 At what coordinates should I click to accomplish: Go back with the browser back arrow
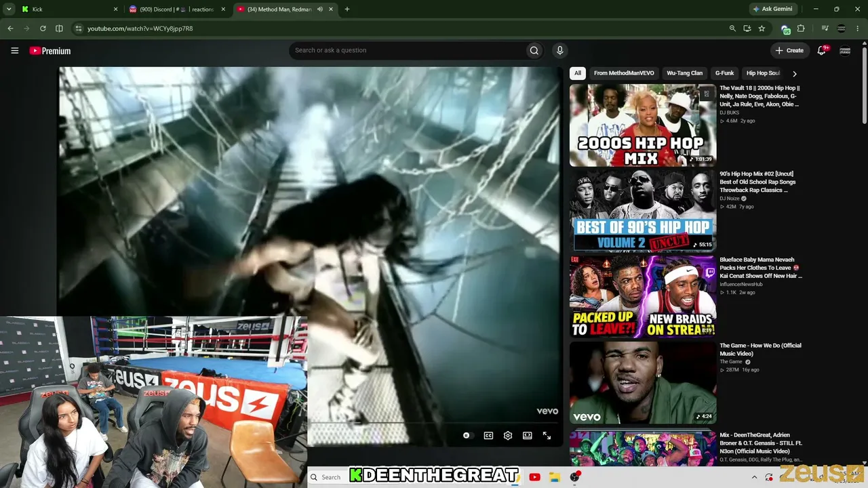click(10, 28)
